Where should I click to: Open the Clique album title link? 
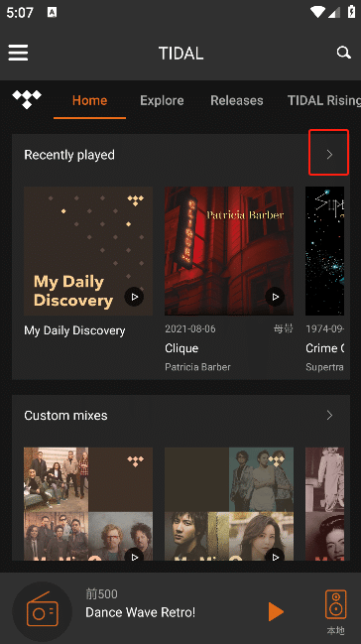181,348
